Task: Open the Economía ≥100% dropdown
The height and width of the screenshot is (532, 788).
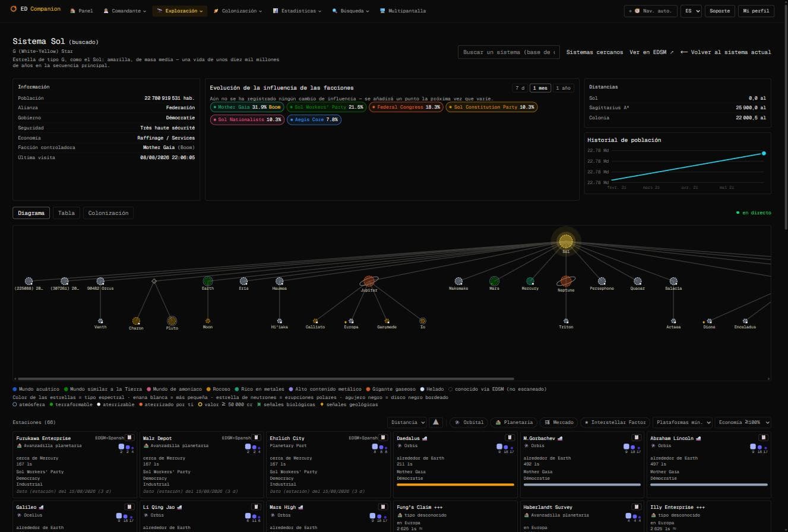Action: click(x=743, y=422)
